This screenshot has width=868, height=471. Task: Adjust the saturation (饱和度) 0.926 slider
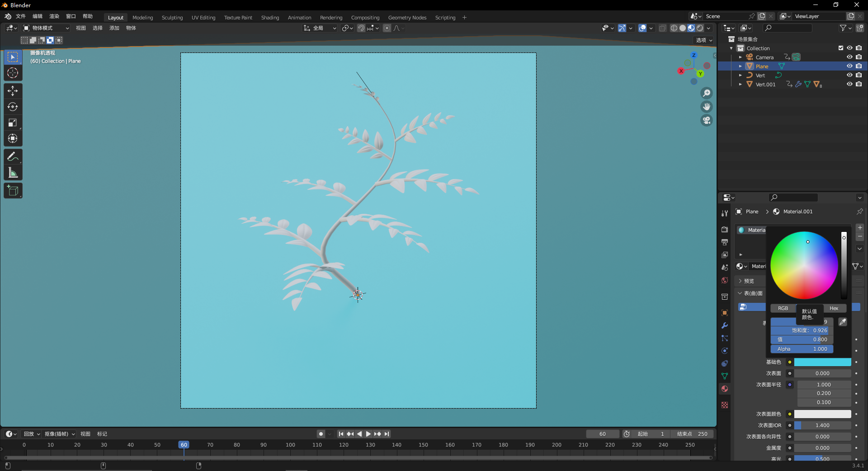[802, 330]
